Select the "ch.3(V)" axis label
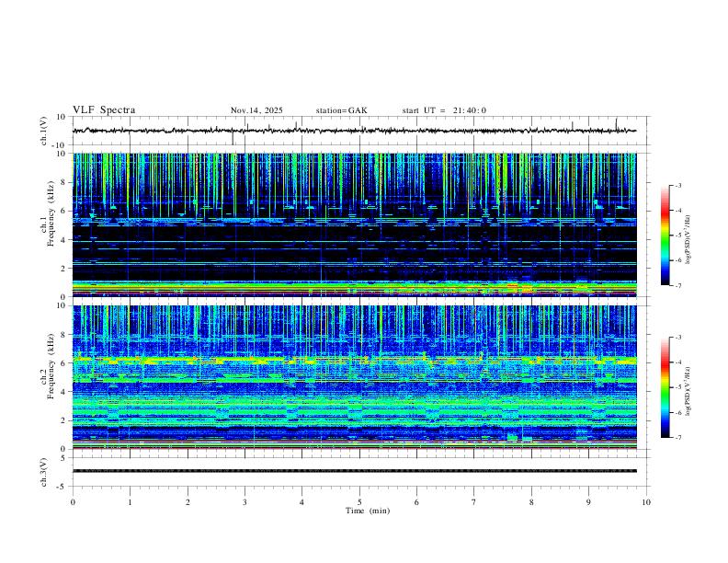This screenshot has height=563, width=728. tap(44, 472)
